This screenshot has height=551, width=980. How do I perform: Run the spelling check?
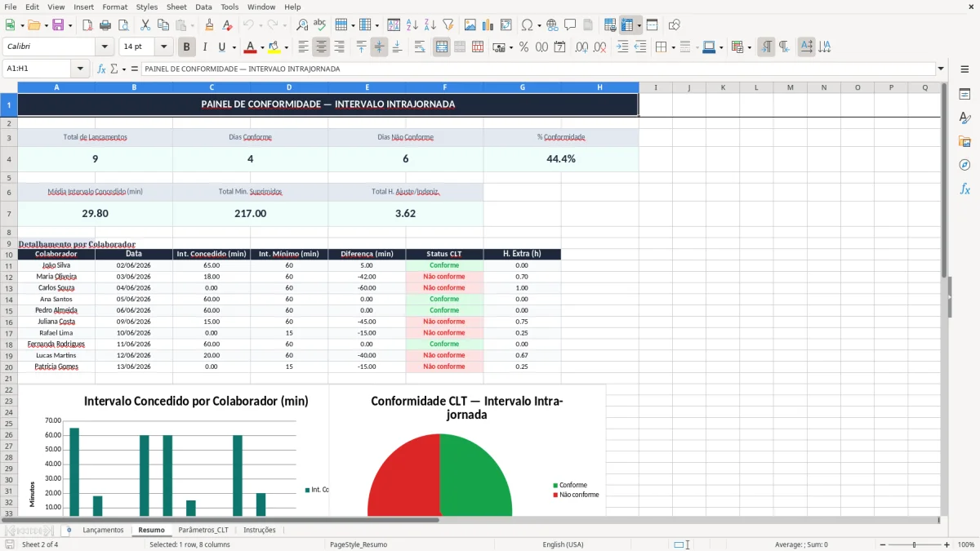(x=319, y=25)
